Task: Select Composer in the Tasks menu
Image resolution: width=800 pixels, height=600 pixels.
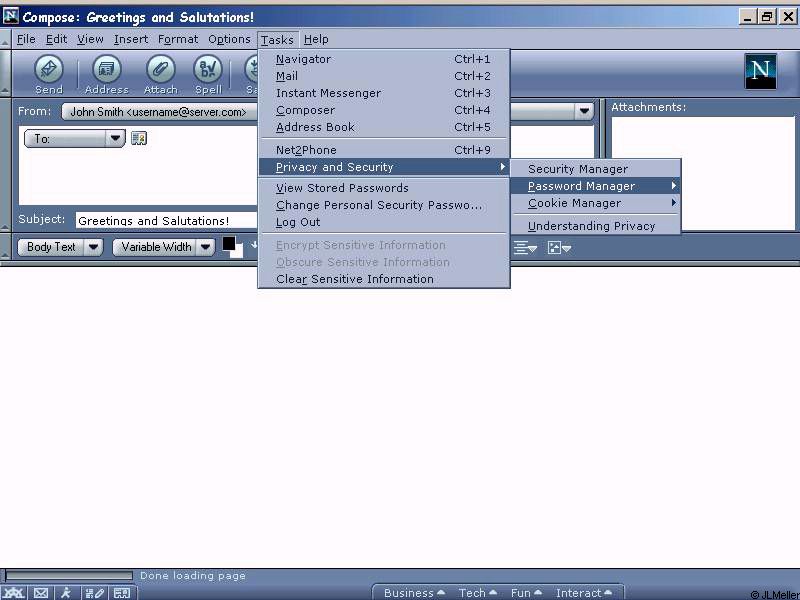Action: 384,110
